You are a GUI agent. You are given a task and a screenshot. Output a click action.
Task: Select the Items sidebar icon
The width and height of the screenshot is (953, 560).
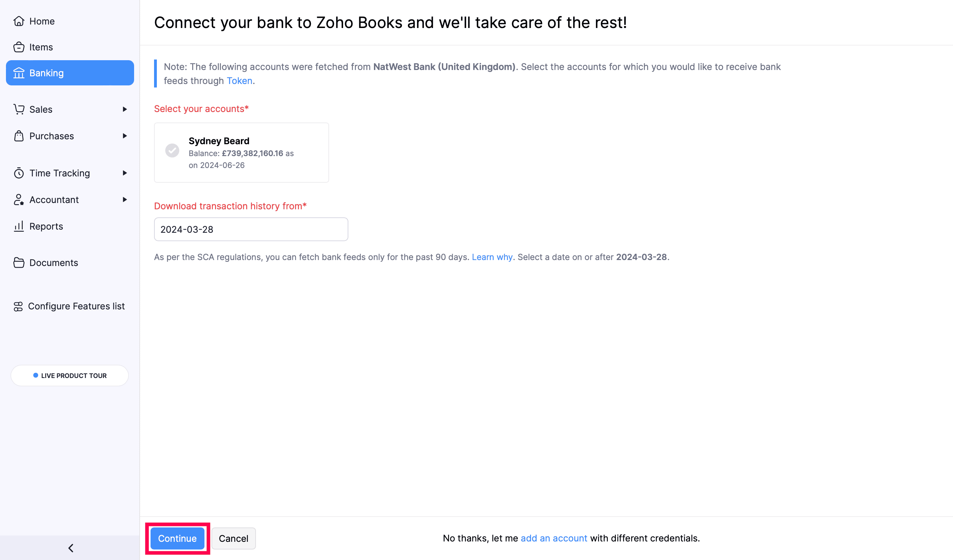(19, 47)
